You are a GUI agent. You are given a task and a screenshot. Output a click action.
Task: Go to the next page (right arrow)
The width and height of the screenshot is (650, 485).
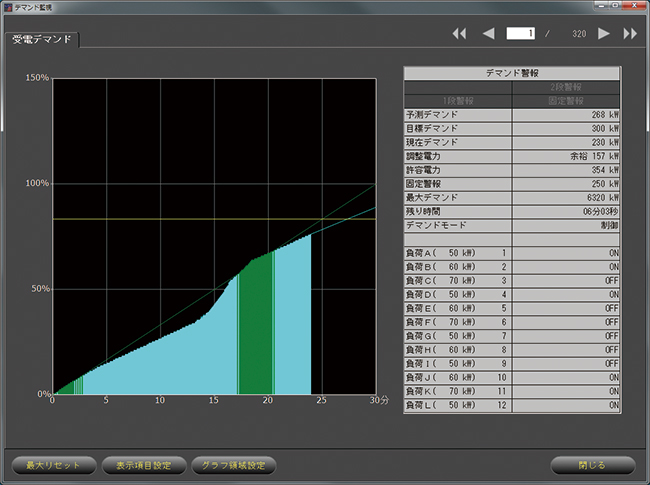click(604, 34)
